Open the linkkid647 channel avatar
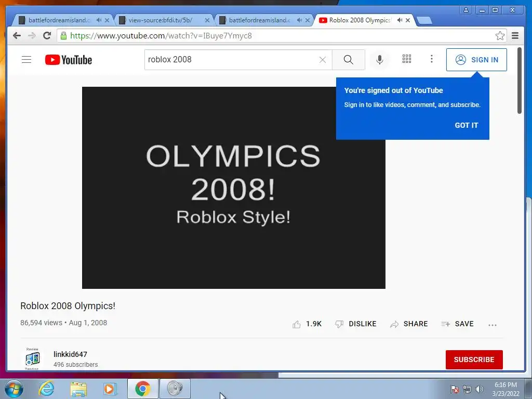The height and width of the screenshot is (399, 532). (32, 358)
